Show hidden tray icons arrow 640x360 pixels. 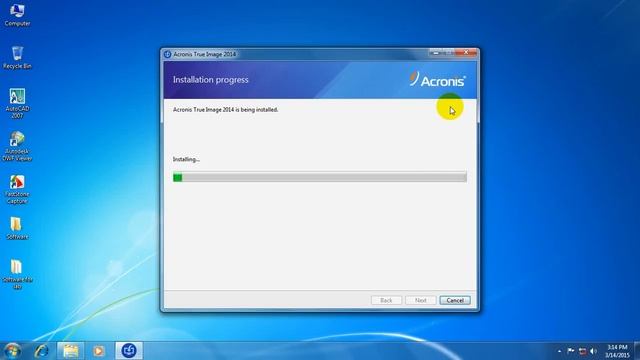pos(559,351)
